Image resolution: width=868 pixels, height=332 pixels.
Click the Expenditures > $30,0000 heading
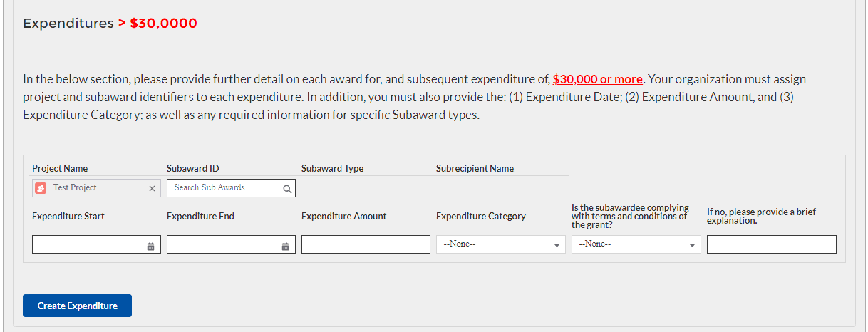[110, 24]
